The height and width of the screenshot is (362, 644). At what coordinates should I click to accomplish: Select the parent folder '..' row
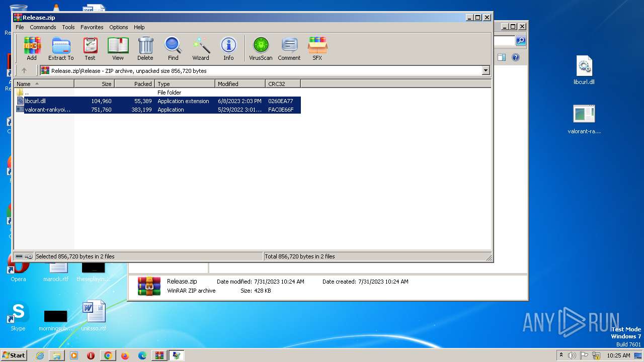158,93
